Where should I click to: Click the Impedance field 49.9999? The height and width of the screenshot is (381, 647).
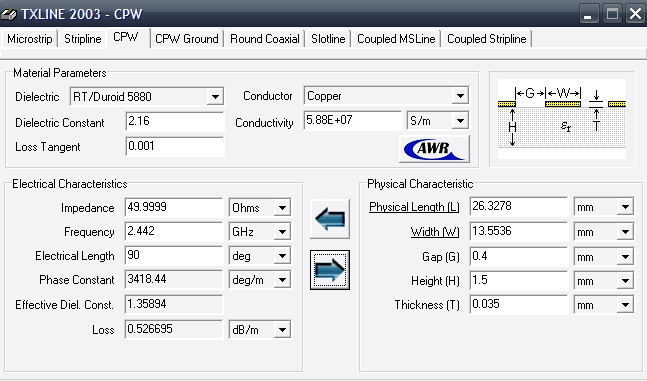[x=174, y=208]
